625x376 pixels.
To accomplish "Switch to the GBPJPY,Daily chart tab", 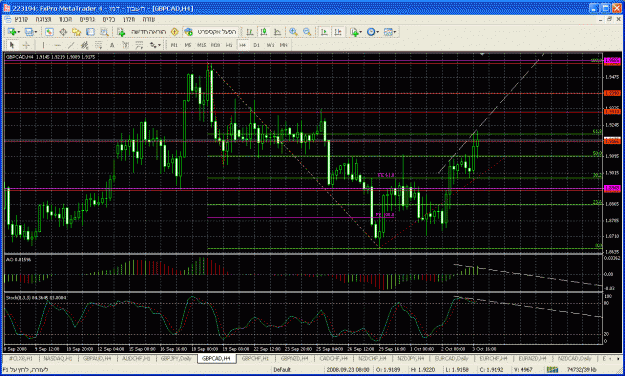I will point(176,358).
